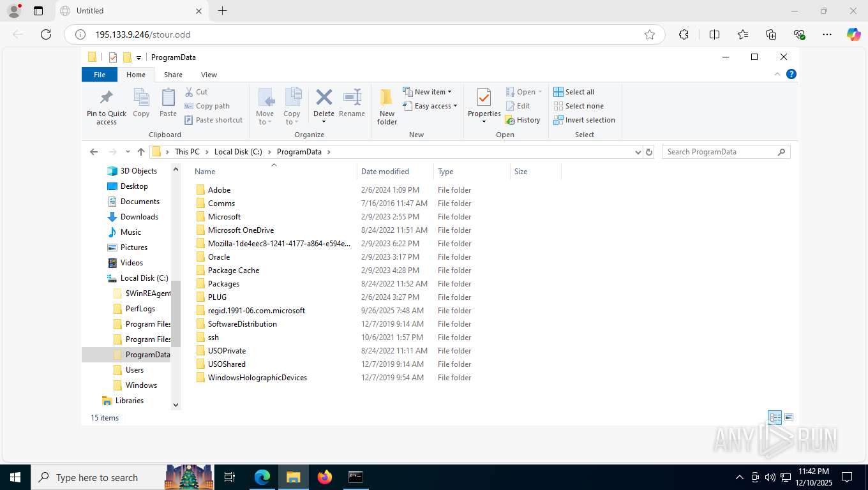Image resolution: width=868 pixels, height=490 pixels.
Task: Click Copy path in Clipboard group
Action: coord(206,106)
